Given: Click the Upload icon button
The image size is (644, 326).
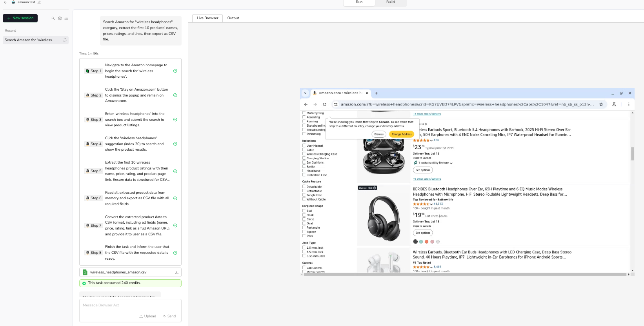Looking at the screenshot, I should (x=147, y=316).
